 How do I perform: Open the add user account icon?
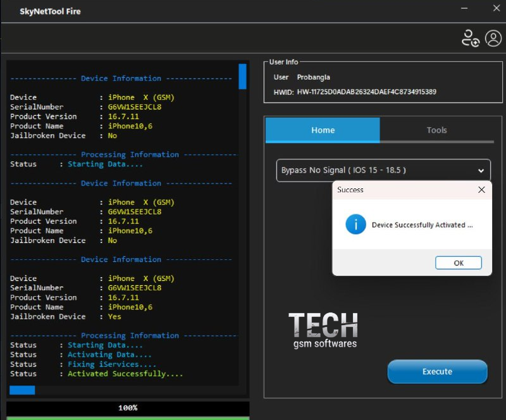pos(470,39)
